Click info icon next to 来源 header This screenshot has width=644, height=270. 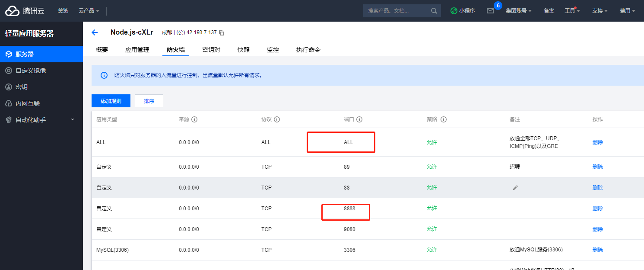click(194, 119)
